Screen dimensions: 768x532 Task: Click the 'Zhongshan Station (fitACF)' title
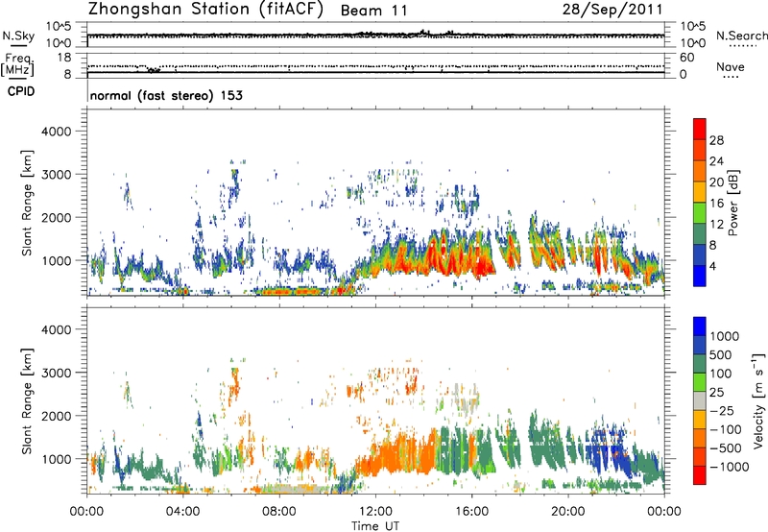click(205, 10)
